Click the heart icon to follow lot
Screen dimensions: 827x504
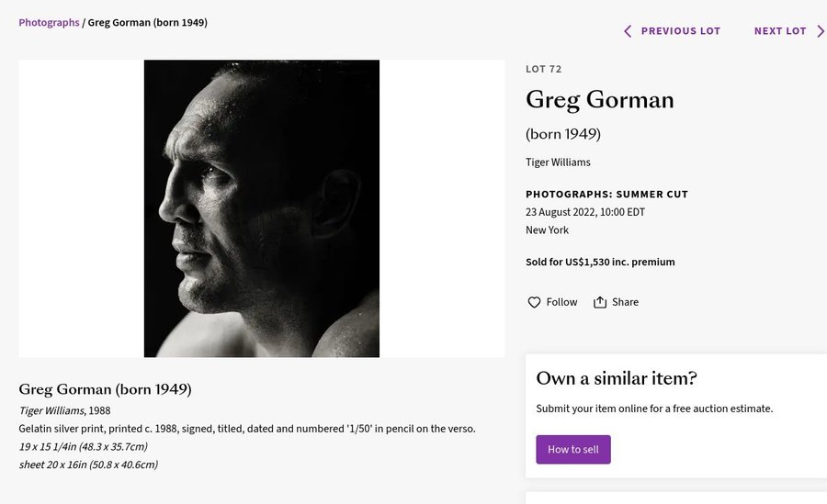coord(534,302)
